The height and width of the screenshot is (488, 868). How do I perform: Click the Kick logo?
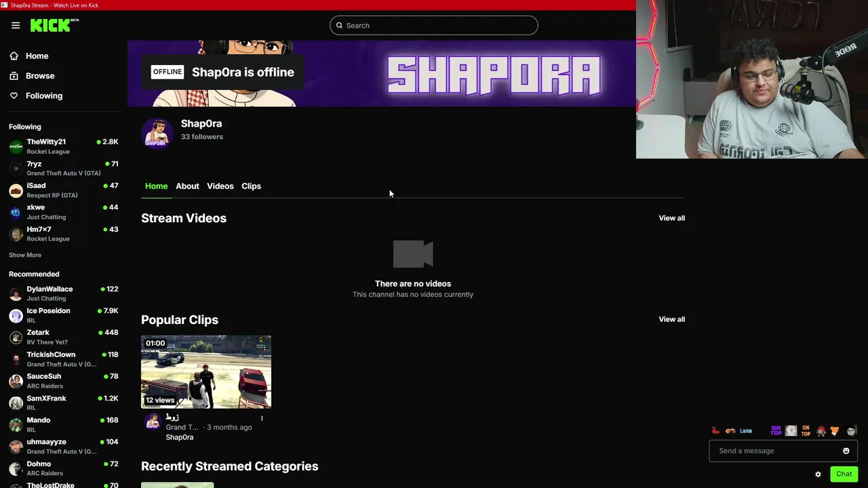point(54,25)
